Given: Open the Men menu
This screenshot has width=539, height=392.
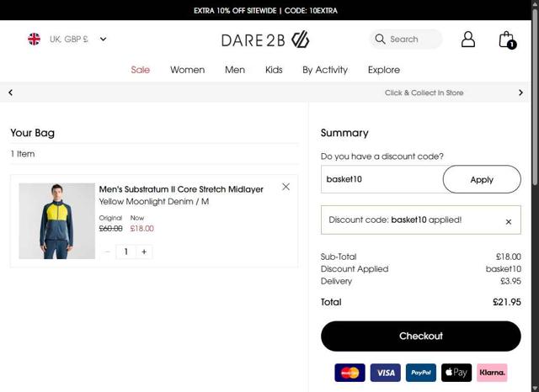Looking at the screenshot, I should point(235,70).
